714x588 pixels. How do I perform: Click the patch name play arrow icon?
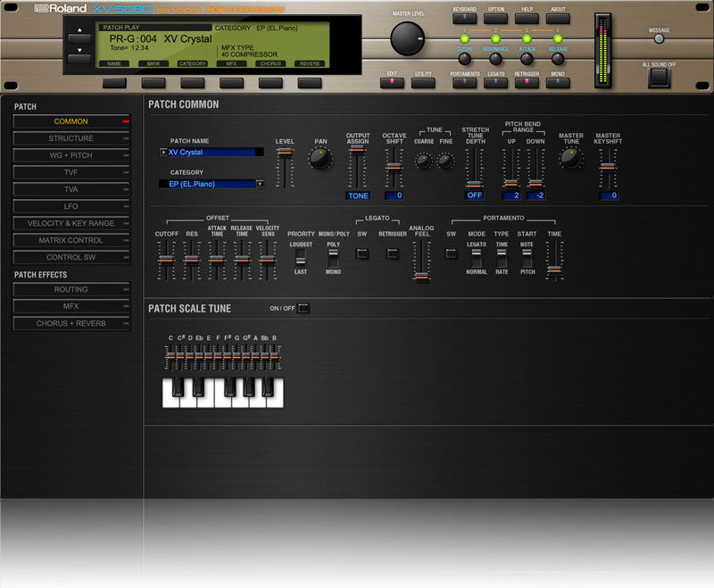click(163, 152)
